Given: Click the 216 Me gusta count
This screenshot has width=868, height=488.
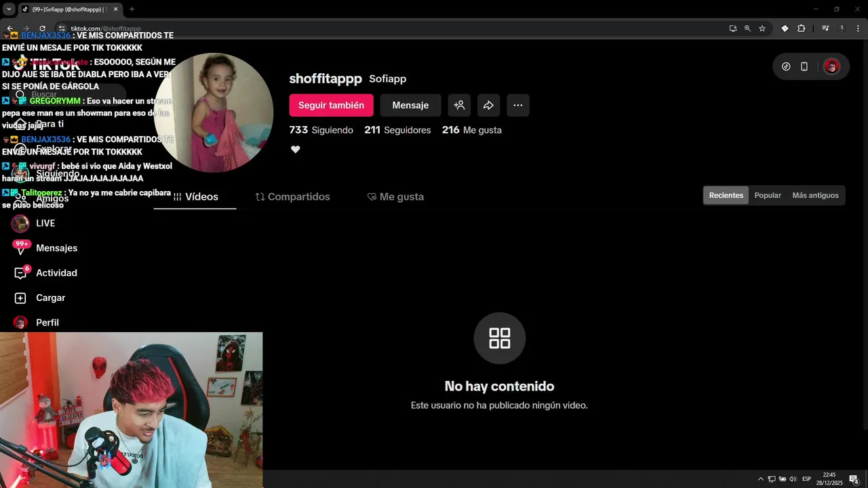Looking at the screenshot, I should (x=472, y=130).
